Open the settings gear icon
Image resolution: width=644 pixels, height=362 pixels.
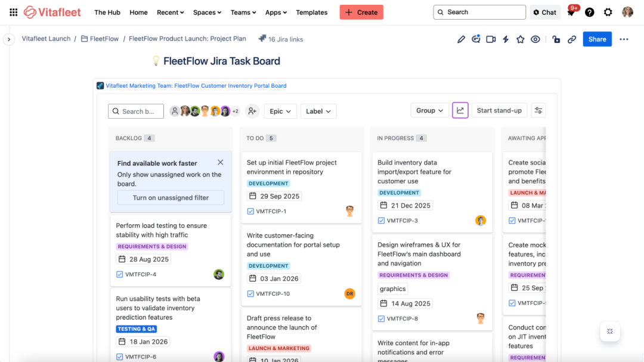[608, 13]
